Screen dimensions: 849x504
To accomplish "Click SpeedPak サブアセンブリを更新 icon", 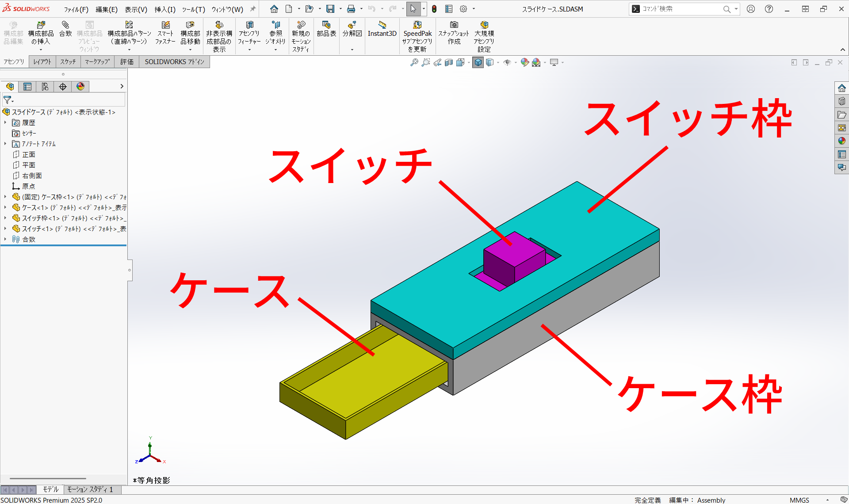I will tap(417, 36).
